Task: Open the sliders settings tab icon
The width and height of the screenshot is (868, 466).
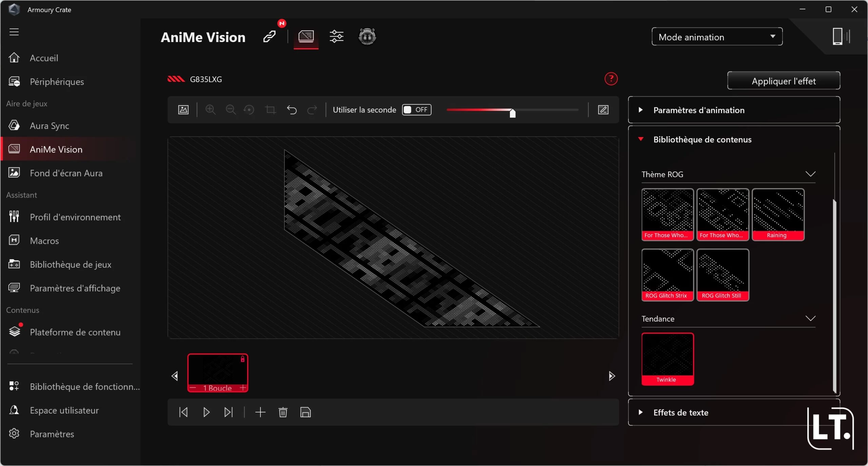Action: pos(337,37)
